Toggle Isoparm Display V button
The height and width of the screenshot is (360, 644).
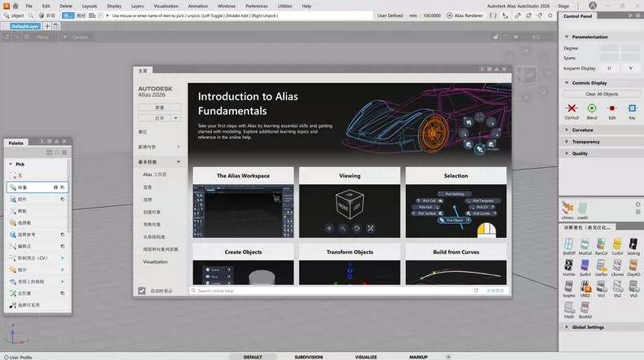click(629, 68)
